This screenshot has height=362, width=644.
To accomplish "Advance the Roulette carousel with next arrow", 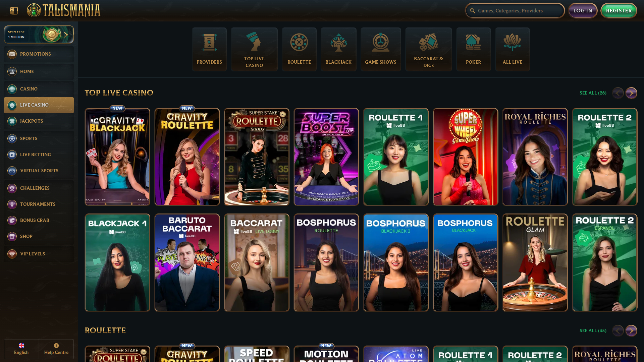I will pyautogui.click(x=631, y=330).
